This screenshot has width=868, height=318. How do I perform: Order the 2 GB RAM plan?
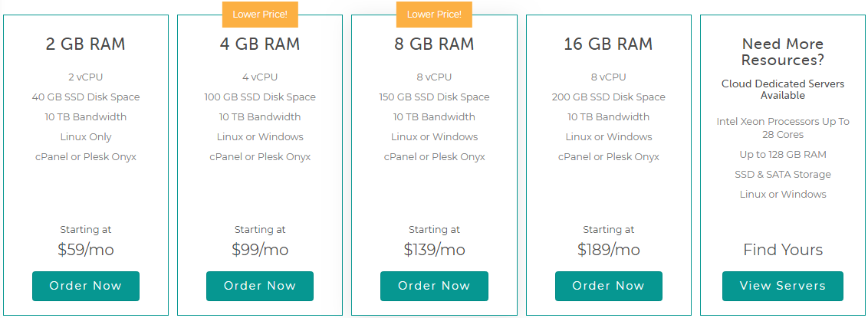(x=86, y=286)
